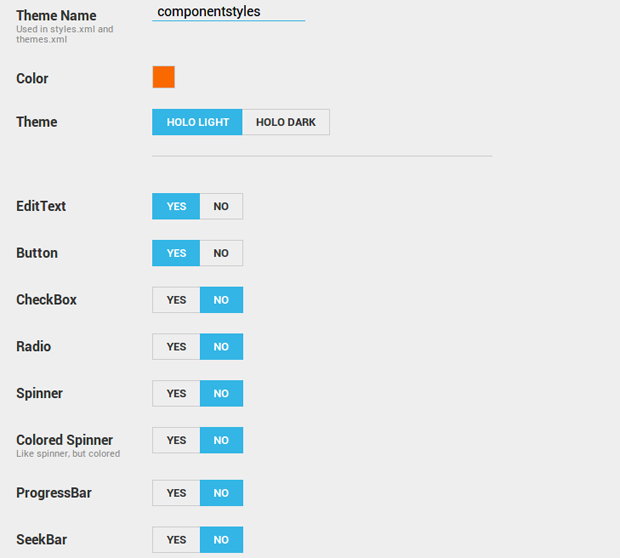The image size is (620, 558).
Task: Click the 'Colored Spinner' label
Action: point(64,440)
